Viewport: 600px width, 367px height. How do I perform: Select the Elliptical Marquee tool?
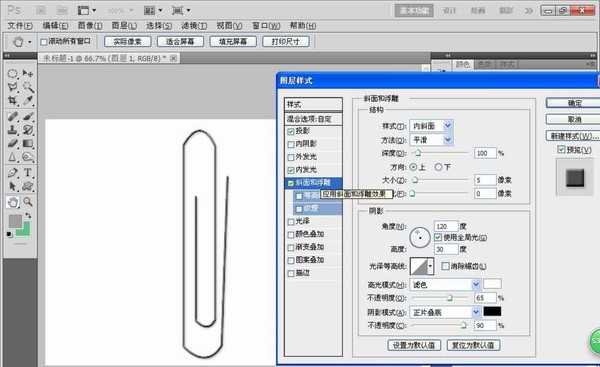(x=13, y=73)
